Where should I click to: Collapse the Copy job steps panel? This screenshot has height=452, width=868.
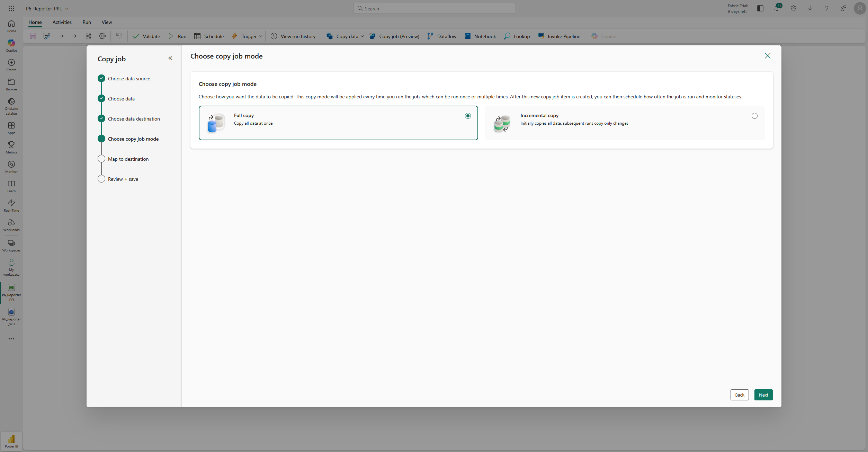pos(170,58)
